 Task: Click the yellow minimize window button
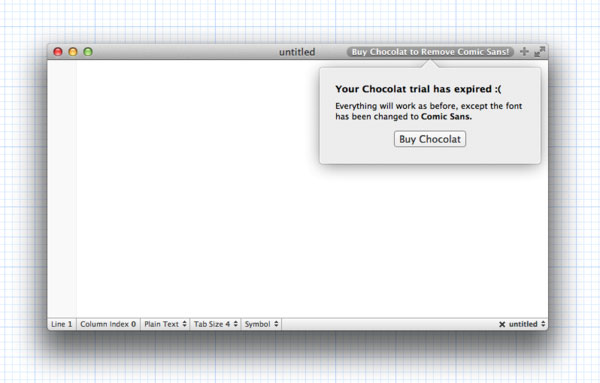click(73, 52)
